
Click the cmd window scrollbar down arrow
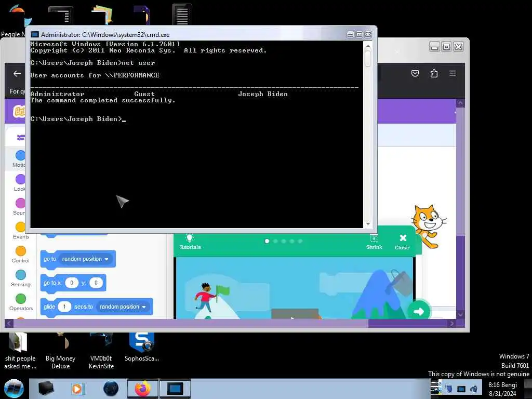point(368,224)
